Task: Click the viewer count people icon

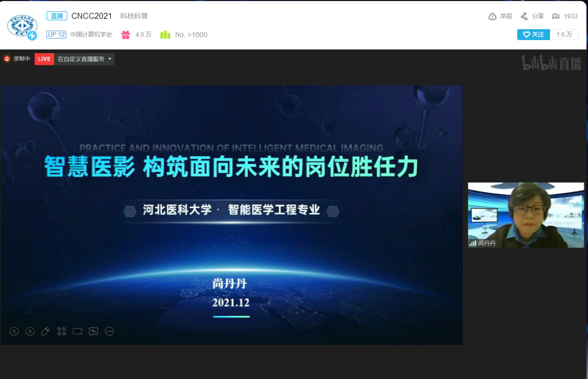Action: (x=556, y=16)
